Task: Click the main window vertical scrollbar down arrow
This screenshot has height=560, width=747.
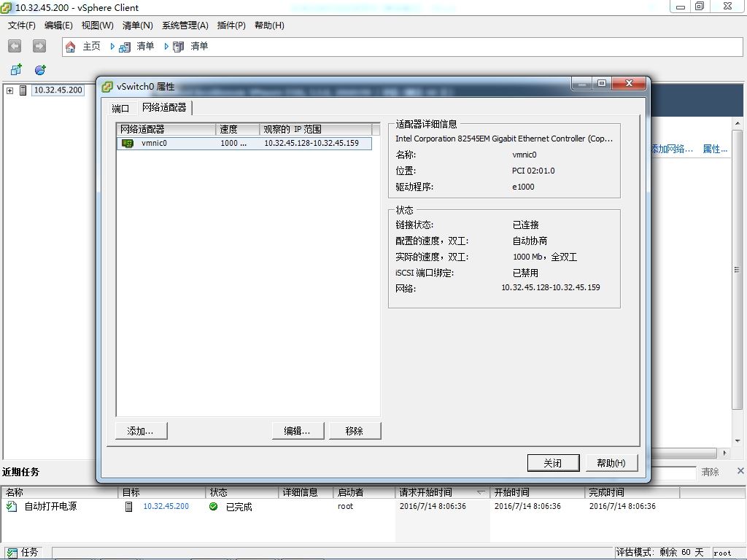Action: (x=738, y=441)
